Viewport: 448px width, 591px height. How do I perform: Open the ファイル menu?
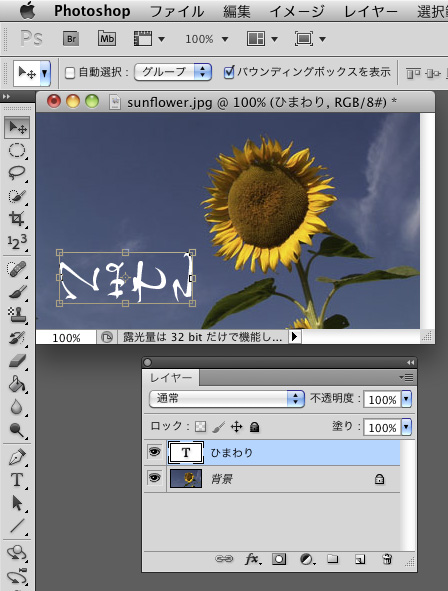pos(177,11)
